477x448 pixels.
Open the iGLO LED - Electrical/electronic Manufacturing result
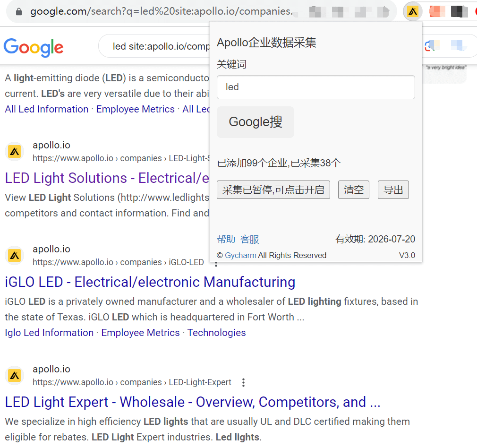[150, 282]
